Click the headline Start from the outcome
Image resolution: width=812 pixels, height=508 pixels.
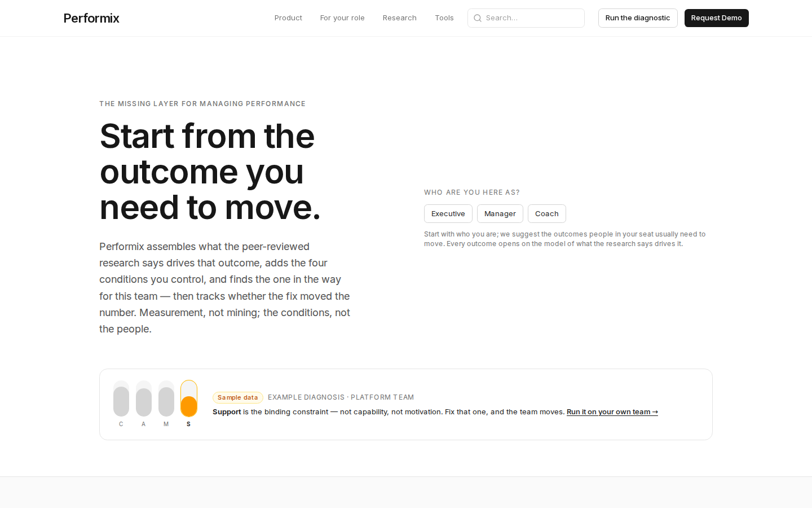(210, 172)
